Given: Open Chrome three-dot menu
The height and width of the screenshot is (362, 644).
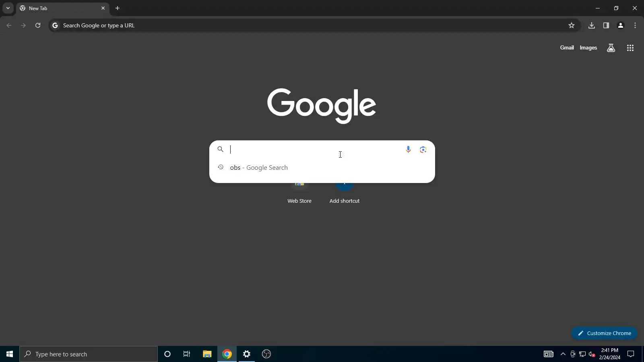Looking at the screenshot, I should click(x=635, y=25).
